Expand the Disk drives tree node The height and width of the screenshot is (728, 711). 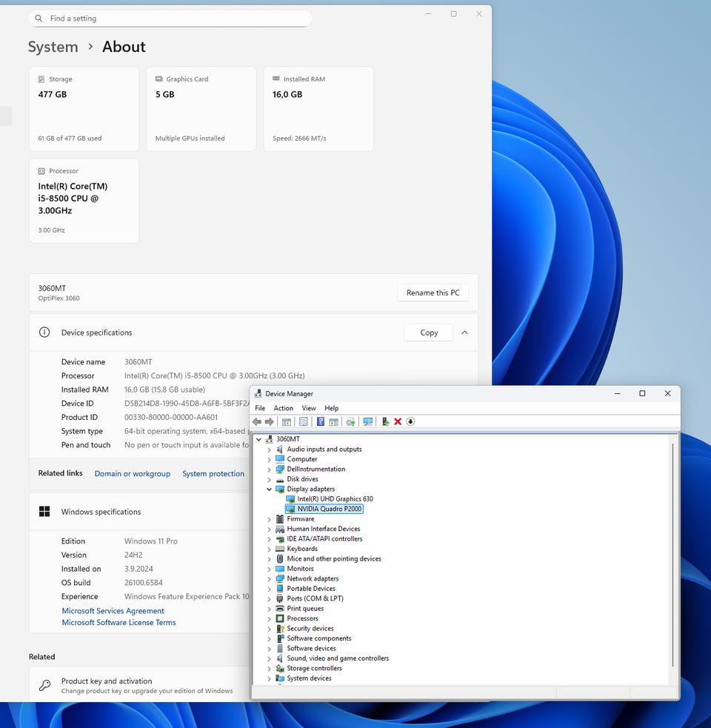click(x=270, y=479)
